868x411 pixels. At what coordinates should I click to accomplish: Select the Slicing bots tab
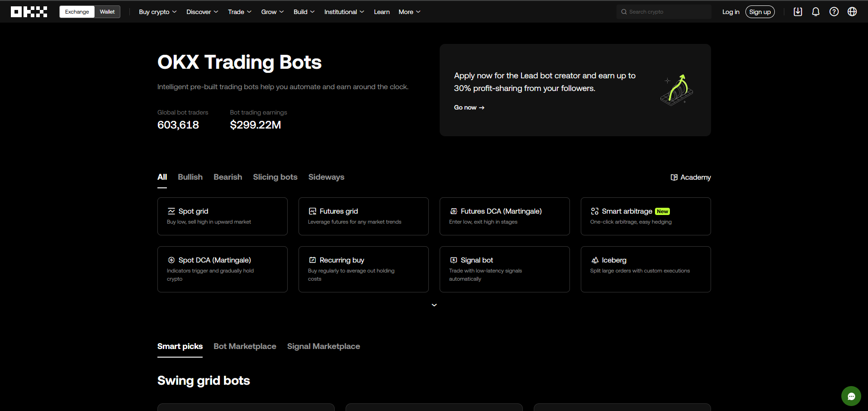275,177
